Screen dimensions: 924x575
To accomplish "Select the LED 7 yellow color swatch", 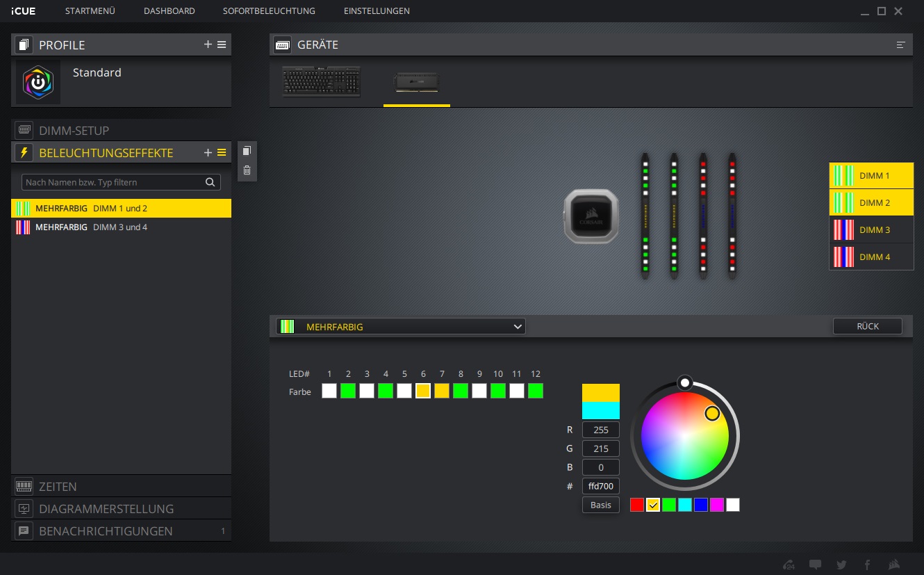I will click(x=442, y=391).
